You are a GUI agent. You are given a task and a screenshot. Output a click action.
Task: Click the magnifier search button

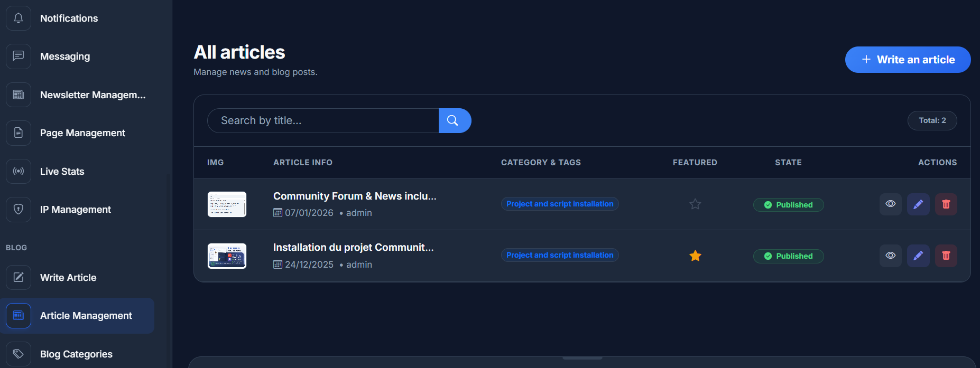click(455, 120)
